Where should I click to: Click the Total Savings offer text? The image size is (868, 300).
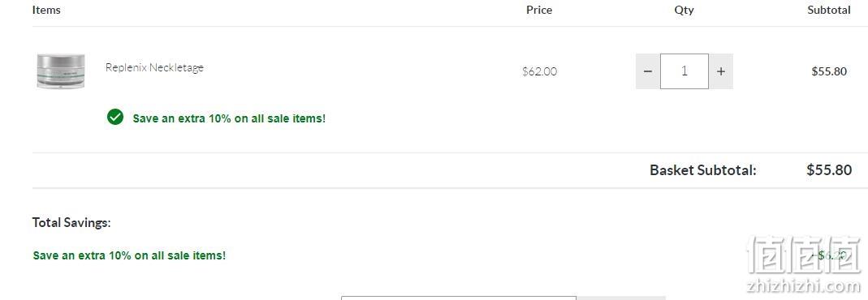pyautogui.click(x=129, y=255)
